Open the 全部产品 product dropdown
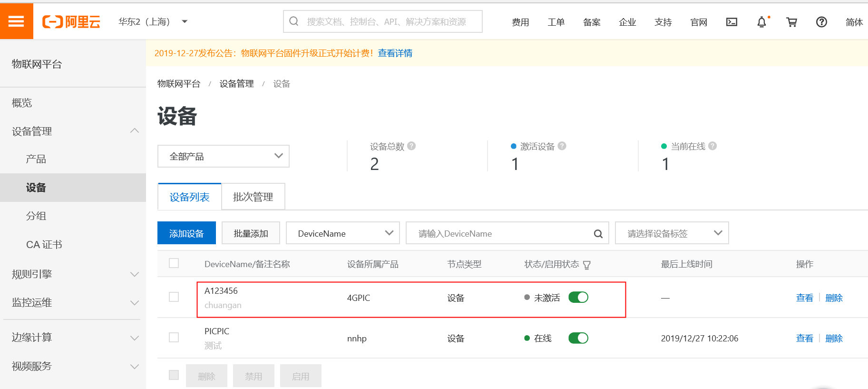This screenshot has width=868, height=389. coord(224,156)
